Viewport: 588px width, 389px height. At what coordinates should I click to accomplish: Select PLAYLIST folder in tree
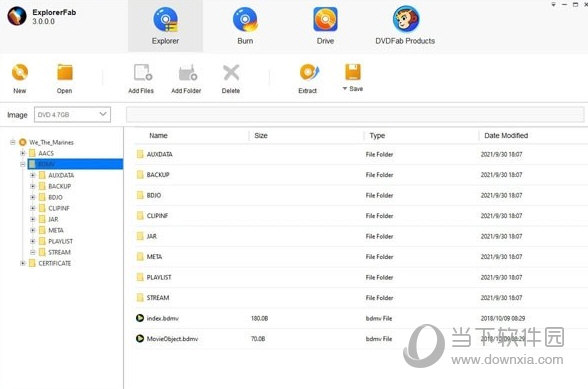(60, 241)
